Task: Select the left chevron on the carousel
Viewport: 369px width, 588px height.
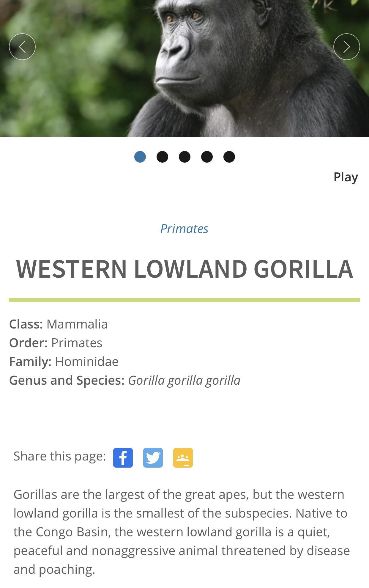Action: (22, 47)
